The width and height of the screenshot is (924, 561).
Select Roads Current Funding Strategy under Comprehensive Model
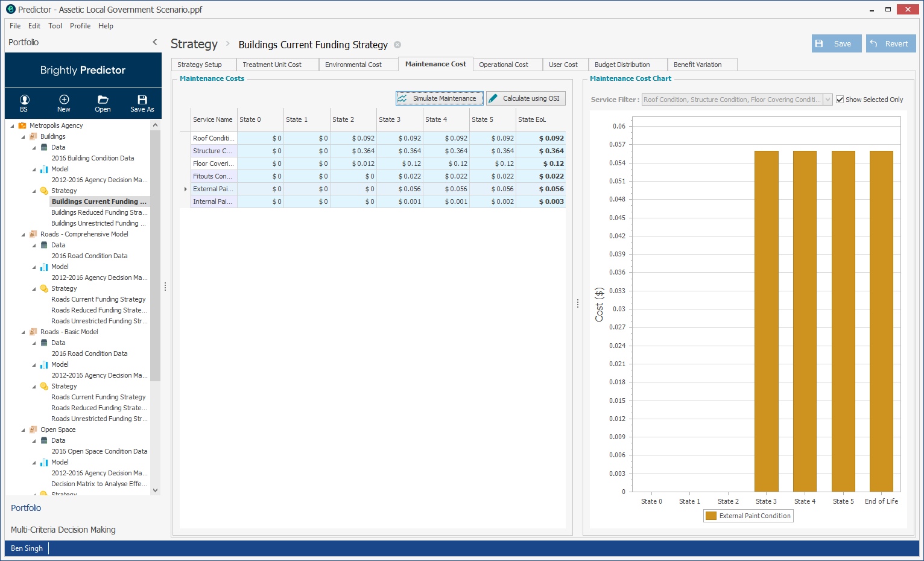[98, 299]
